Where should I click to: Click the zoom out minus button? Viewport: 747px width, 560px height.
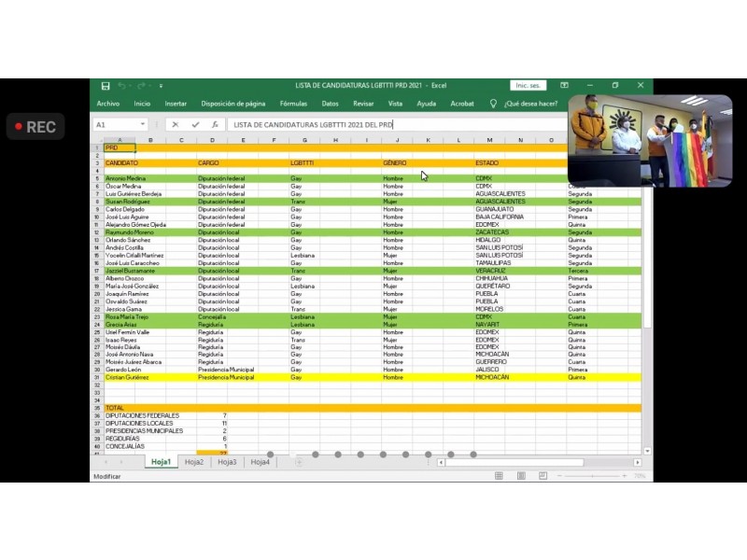tap(559, 476)
